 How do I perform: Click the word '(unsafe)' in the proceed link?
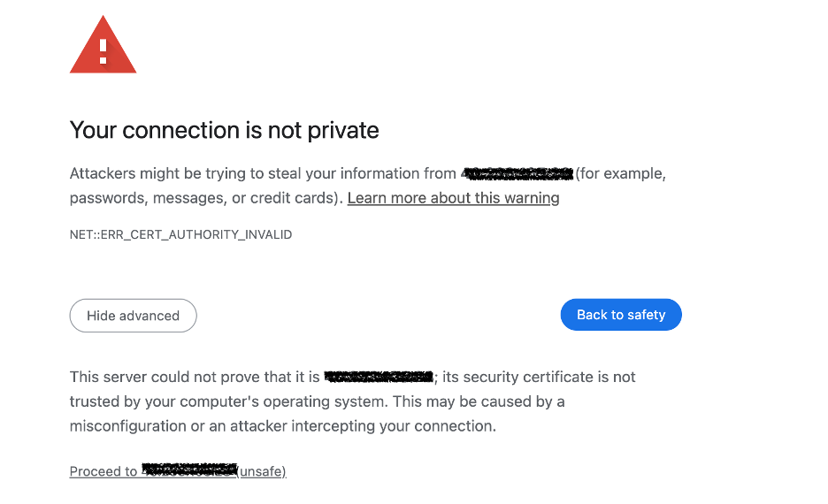pos(262,471)
